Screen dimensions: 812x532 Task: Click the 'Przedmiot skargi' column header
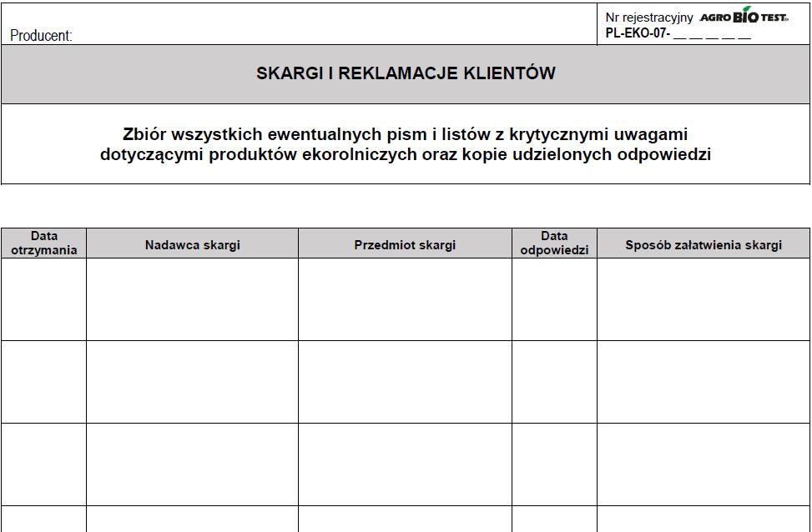tap(405, 243)
